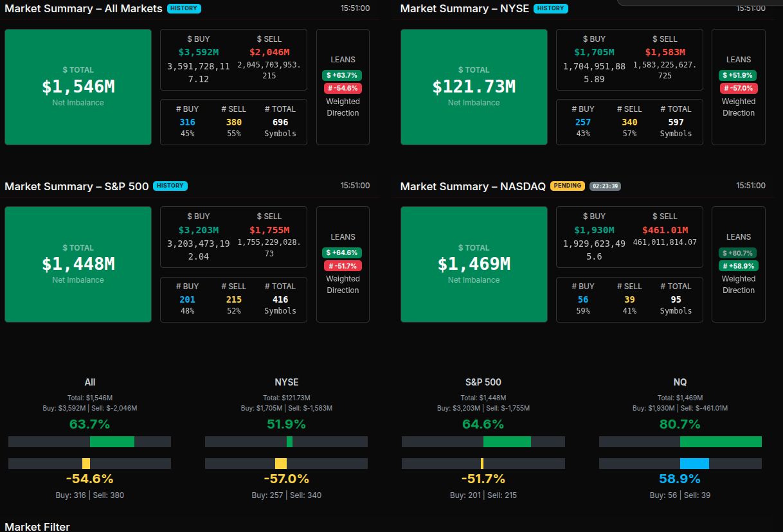Click the blue 58.9% bar under NQ
Viewport: 783px width, 532px height.
coord(694,463)
